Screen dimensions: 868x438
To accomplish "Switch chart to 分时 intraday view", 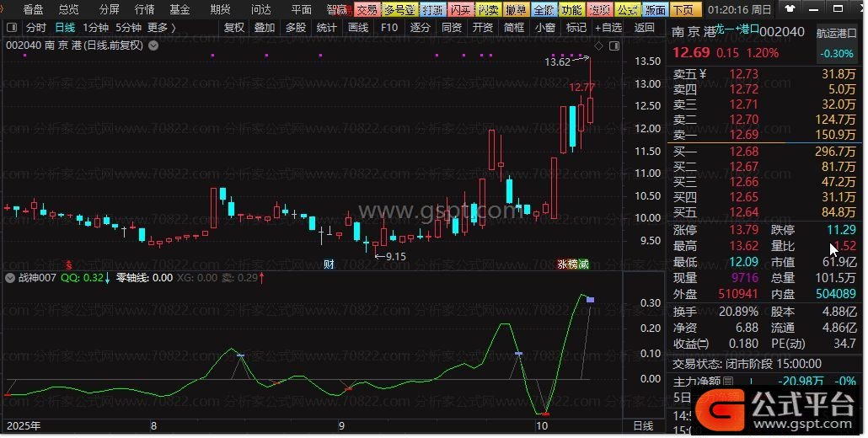I will coord(35,27).
